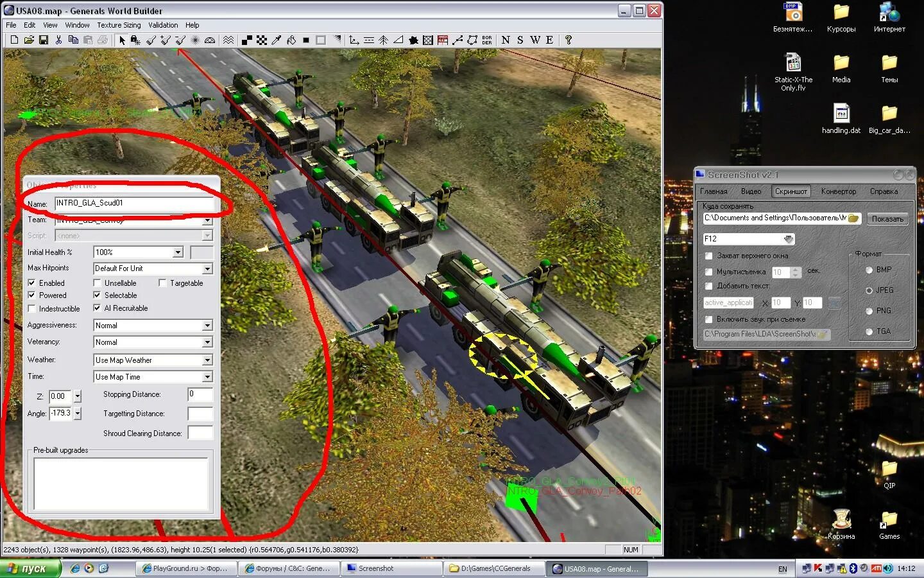Open a map with the folder icon

[x=29, y=40]
